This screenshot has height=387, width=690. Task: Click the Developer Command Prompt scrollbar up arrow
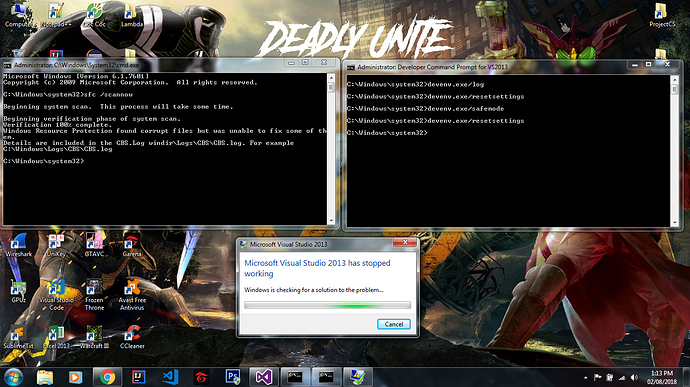point(674,80)
